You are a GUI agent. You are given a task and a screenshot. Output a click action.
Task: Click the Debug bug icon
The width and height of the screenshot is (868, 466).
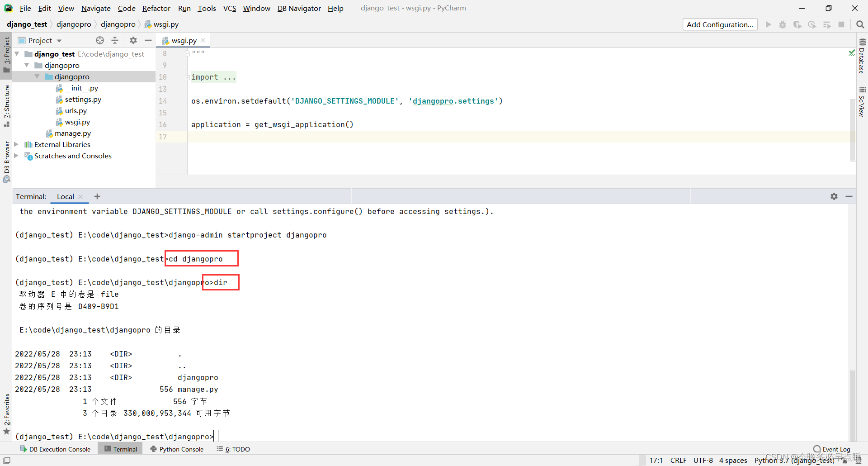pyautogui.click(x=783, y=24)
